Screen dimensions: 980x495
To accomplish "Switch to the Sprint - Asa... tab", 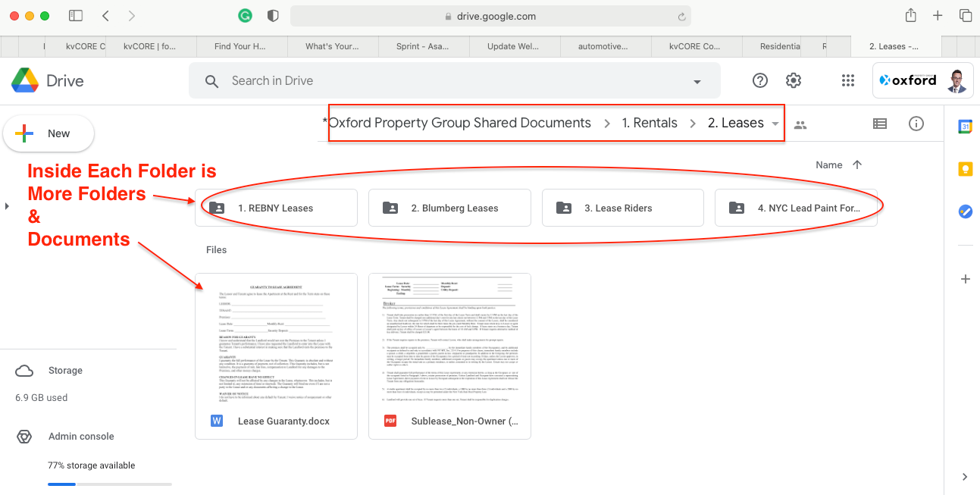I will click(424, 46).
